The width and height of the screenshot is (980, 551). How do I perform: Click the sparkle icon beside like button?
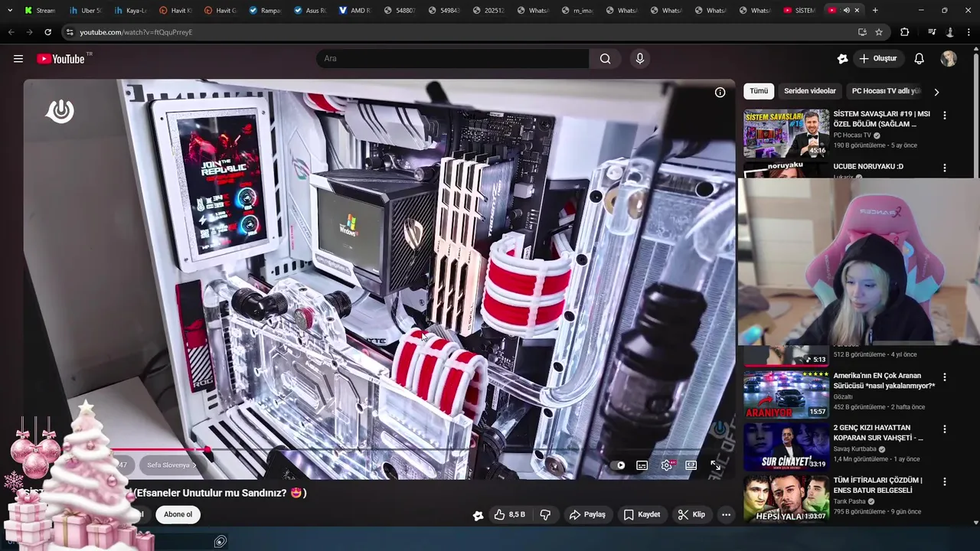tap(478, 515)
